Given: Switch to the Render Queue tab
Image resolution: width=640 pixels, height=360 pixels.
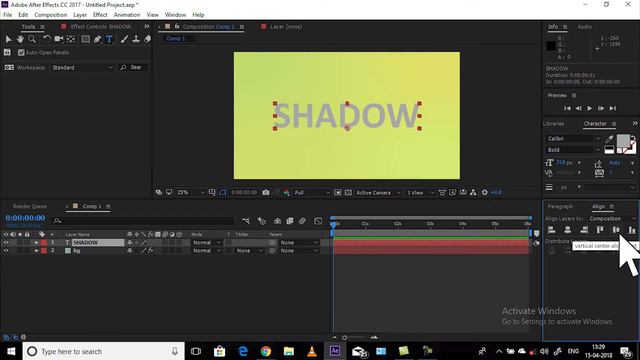Looking at the screenshot, I should click(30, 206).
